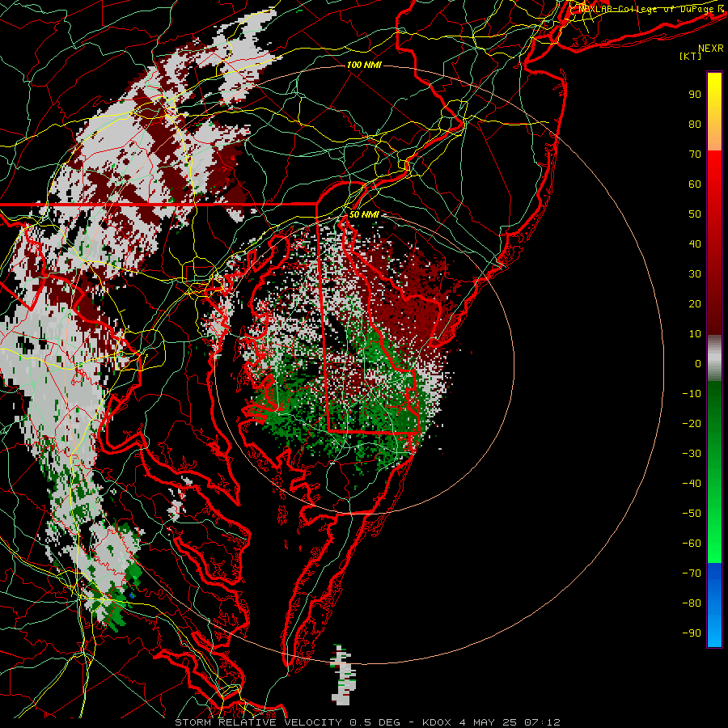Click the gray zero-velocity segment of color bar
Viewport: 728px width, 728px height.
tap(714, 358)
